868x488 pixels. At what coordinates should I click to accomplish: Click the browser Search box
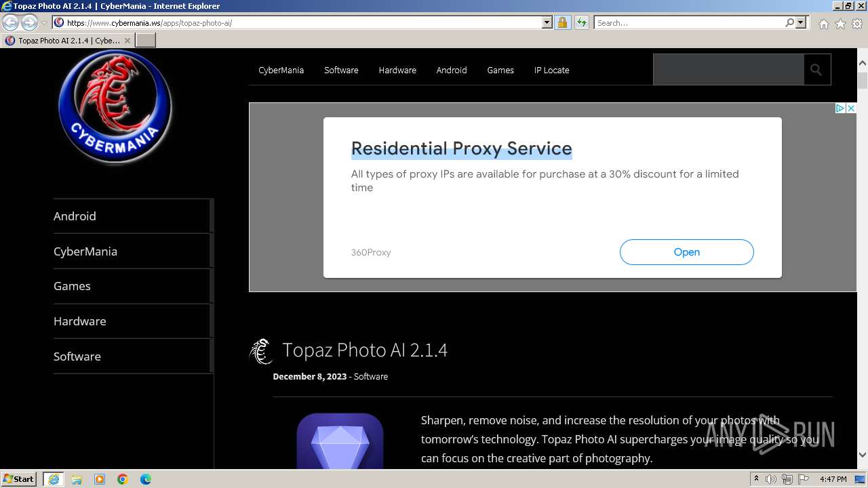click(689, 22)
